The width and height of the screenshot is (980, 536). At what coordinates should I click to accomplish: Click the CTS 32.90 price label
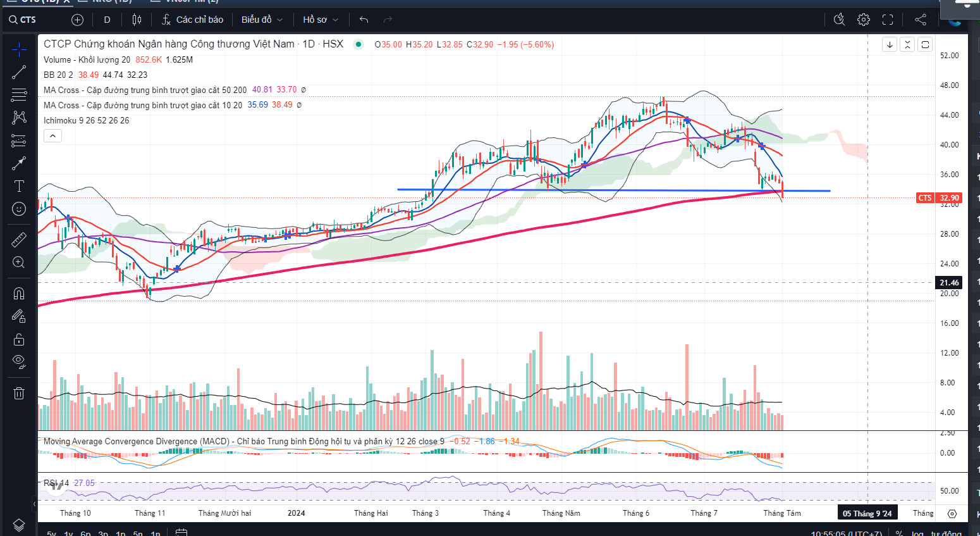coord(939,198)
